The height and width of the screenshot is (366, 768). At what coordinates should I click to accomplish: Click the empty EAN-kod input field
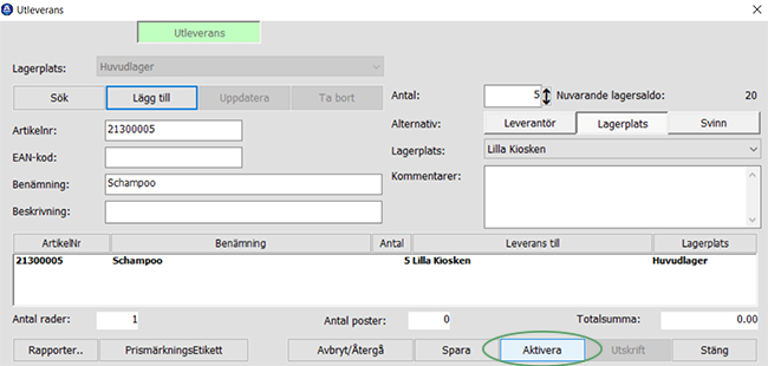coord(173,157)
